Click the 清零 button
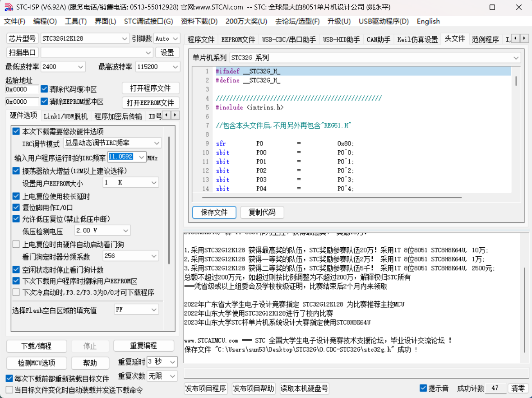Screen dimensions: 532x398 click(x=518, y=389)
